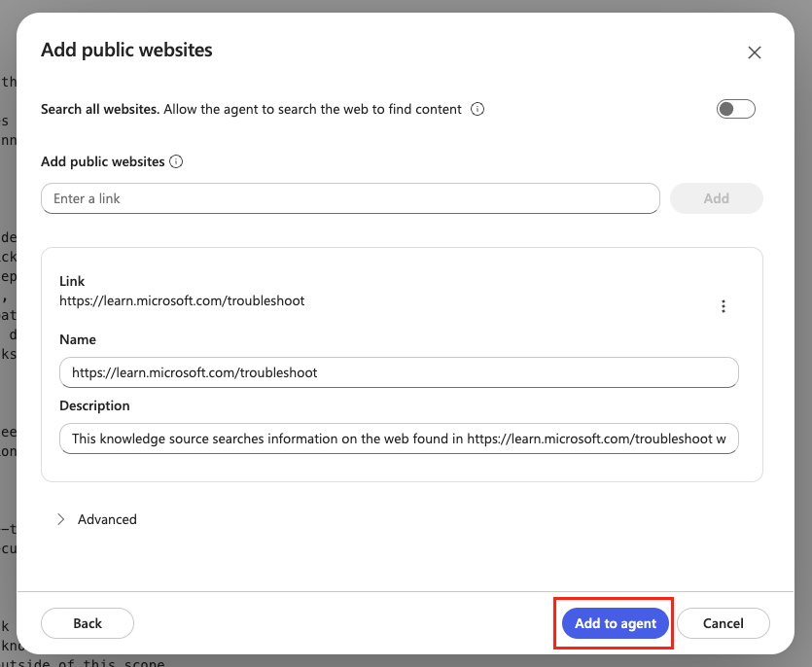
Task: Show info about Search all websites
Action: tap(477, 109)
